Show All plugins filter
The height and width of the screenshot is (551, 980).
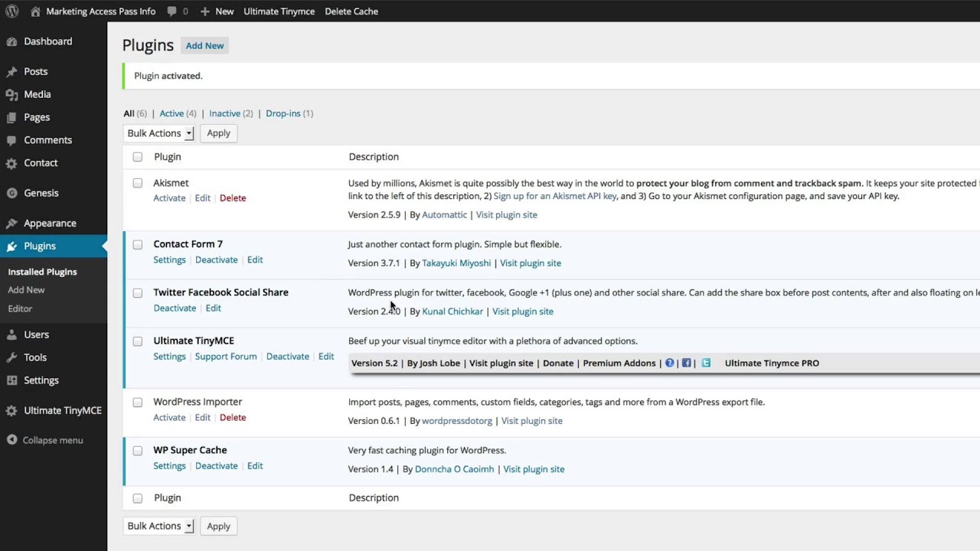[x=129, y=113]
